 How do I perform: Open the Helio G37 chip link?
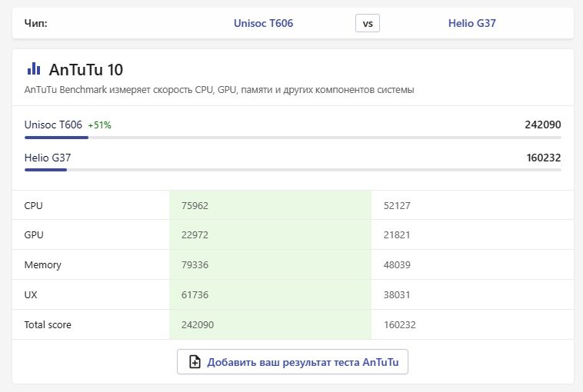coord(471,23)
